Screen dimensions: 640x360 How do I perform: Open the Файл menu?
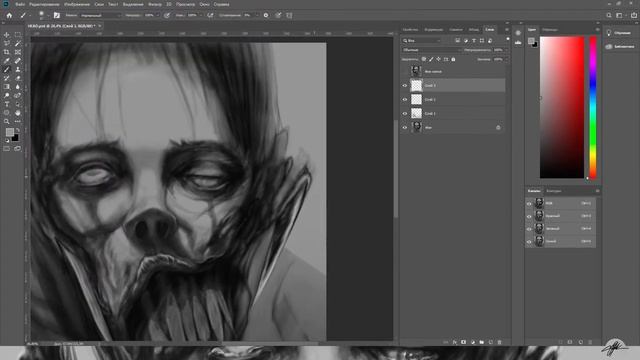coord(20,4)
